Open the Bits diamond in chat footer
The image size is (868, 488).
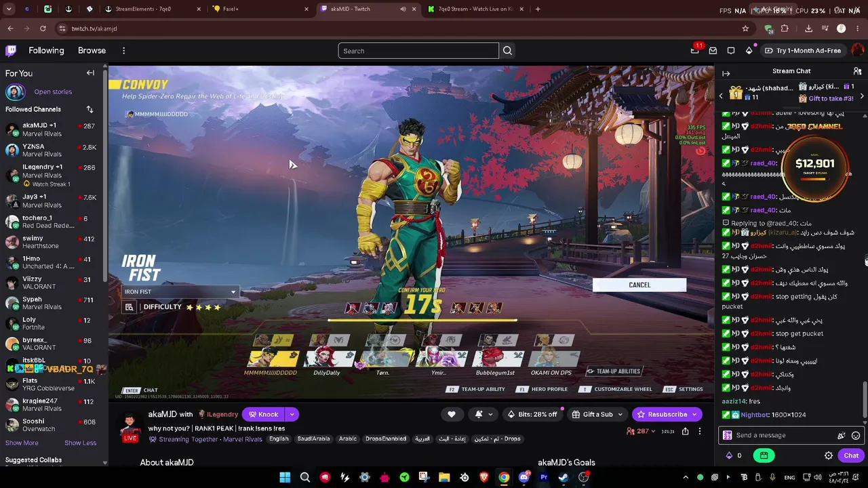(x=729, y=456)
